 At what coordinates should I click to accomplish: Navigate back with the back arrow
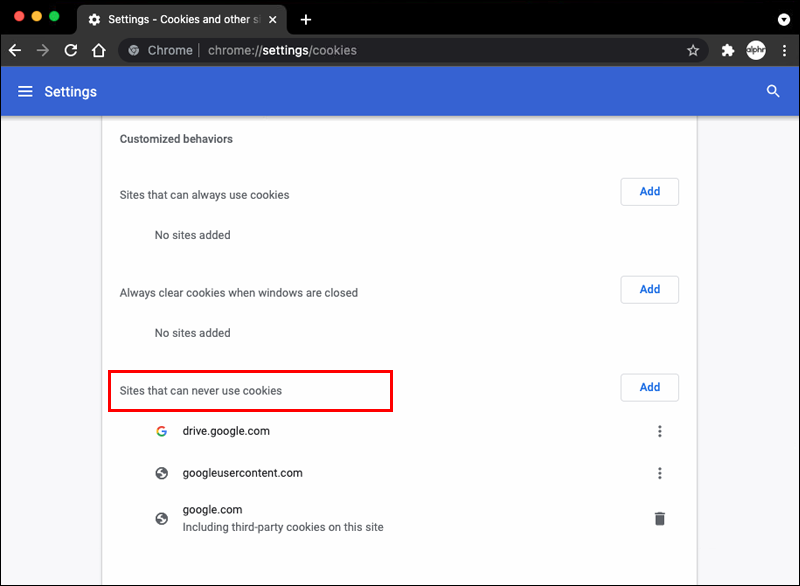pos(15,50)
